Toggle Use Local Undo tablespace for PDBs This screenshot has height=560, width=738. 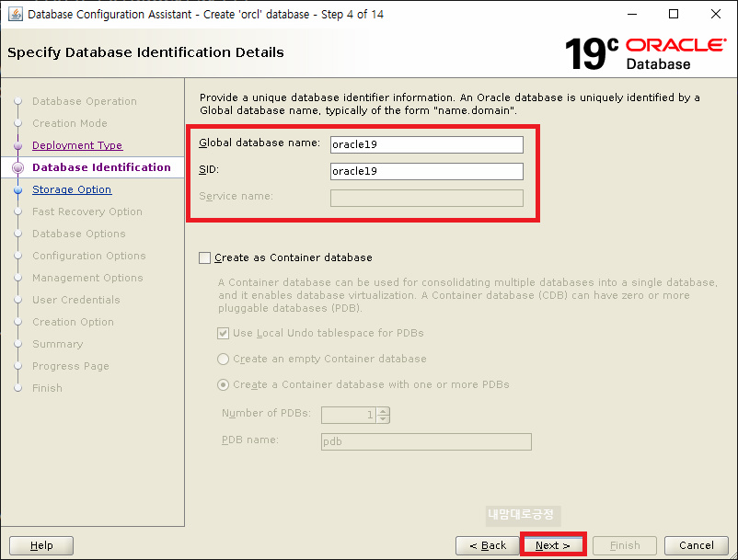point(223,334)
